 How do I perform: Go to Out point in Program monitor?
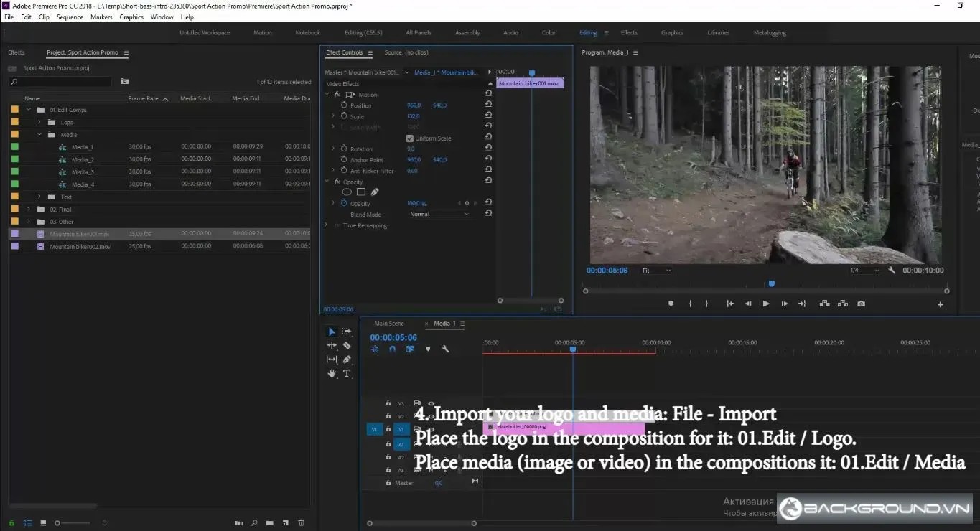pyautogui.click(x=802, y=304)
